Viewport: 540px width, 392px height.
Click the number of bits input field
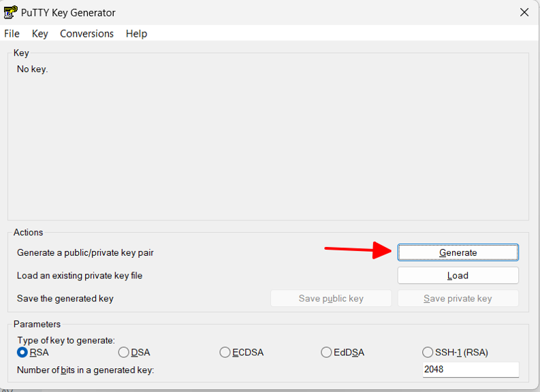470,370
